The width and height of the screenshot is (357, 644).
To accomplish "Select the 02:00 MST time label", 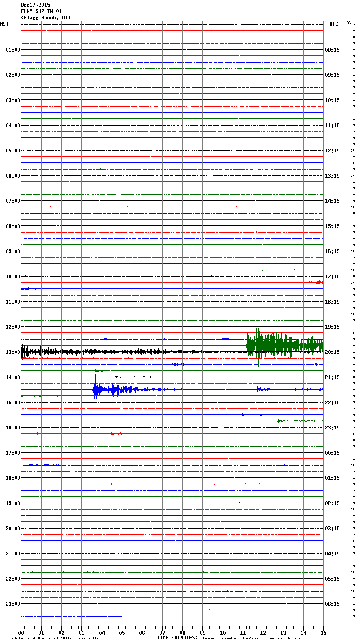I will [x=13, y=75].
